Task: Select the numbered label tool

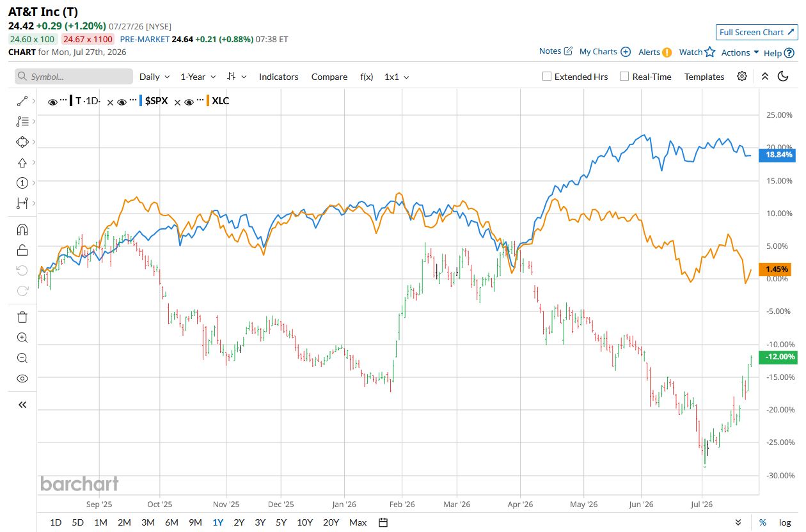Action: click(22, 183)
